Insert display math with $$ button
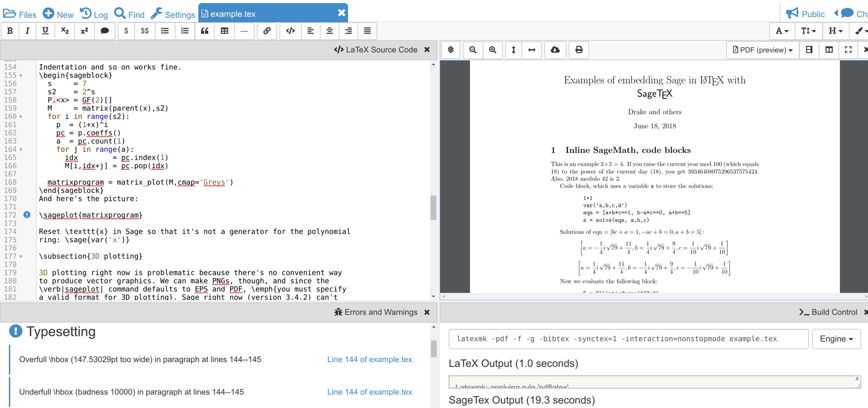Screen dimensions: 868x408 [x=145, y=31]
